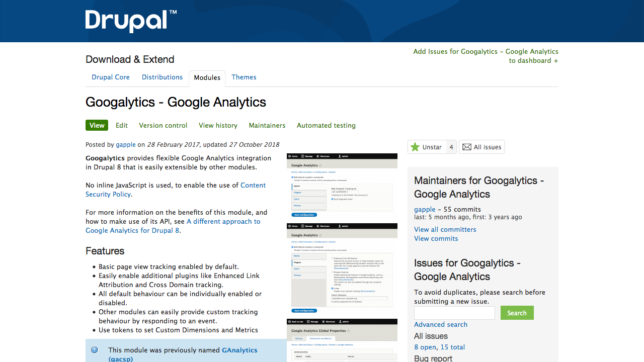644x362 pixels.
Task: Open the Edit tab
Action: pyautogui.click(x=122, y=126)
